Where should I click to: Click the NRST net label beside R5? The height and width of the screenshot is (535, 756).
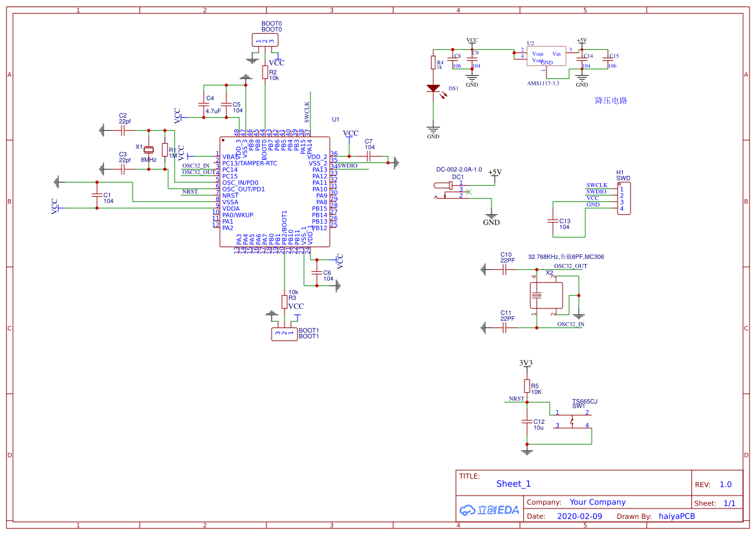516,399
